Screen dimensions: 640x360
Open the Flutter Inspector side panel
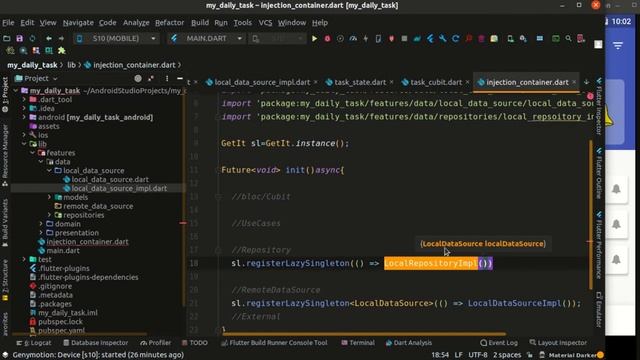pyautogui.click(x=599, y=106)
